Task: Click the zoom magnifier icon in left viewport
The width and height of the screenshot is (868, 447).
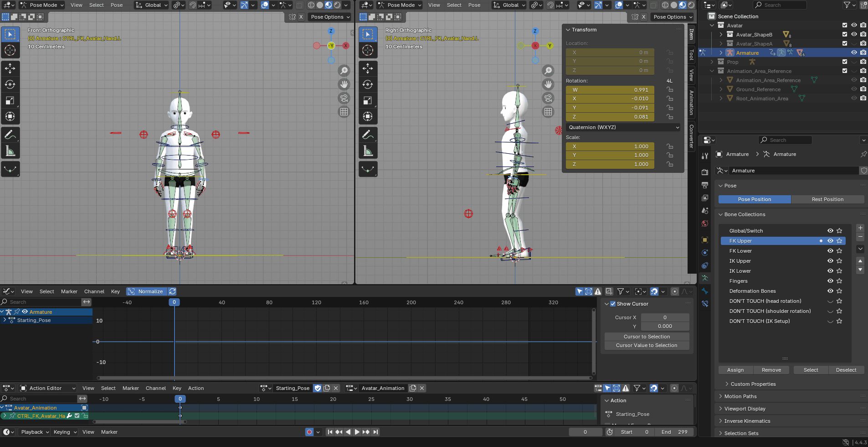Action: pos(344,71)
